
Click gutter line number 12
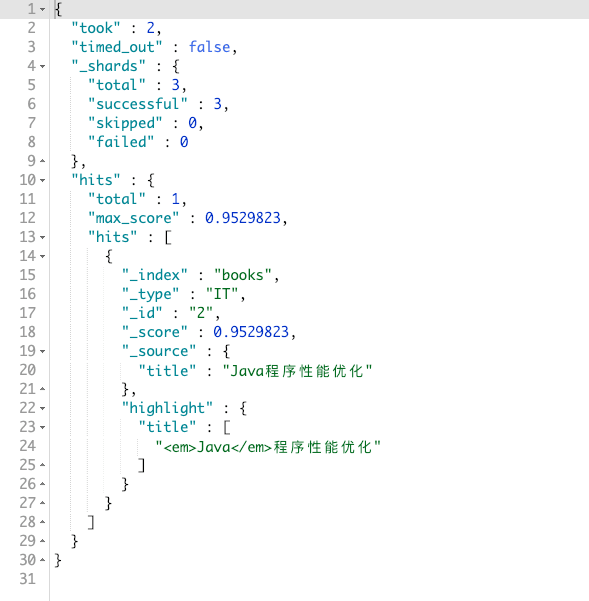28,218
